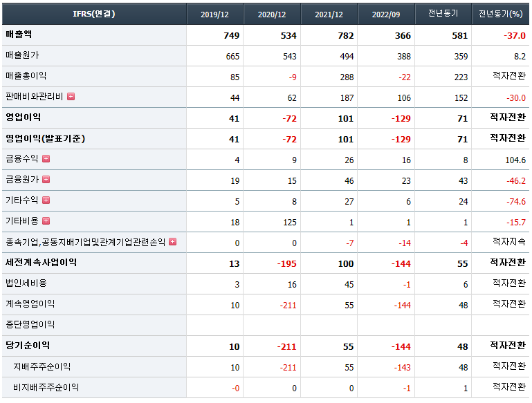Image resolution: width=532 pixels, height=403 pixels.
Task: Click the 전년동기 column header
Action: pyautogui.click(x=443, y=14)
